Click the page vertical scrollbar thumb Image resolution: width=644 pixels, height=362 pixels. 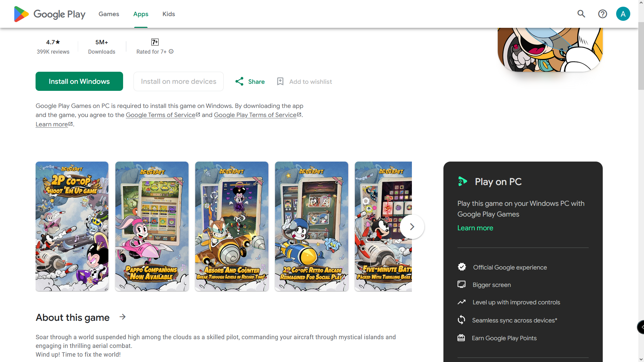tap(641, 55)
